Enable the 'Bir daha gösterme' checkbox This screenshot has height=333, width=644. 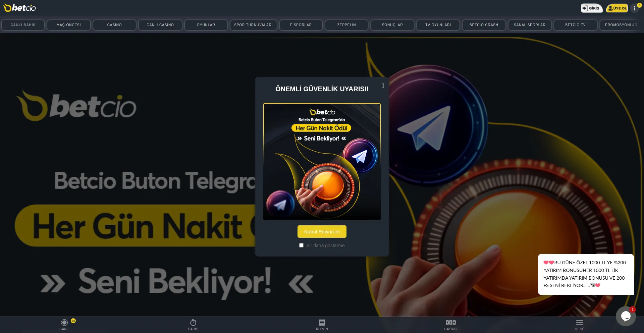point(301,245)
